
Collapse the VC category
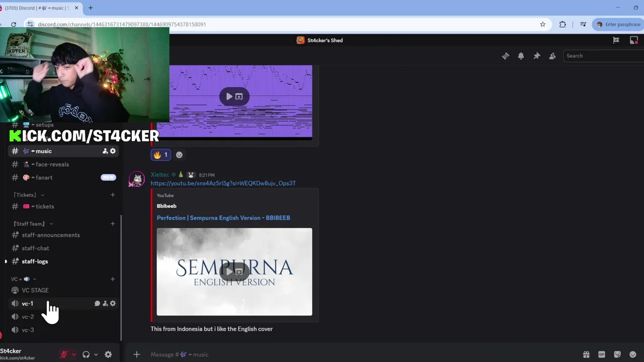coord(24,279)
